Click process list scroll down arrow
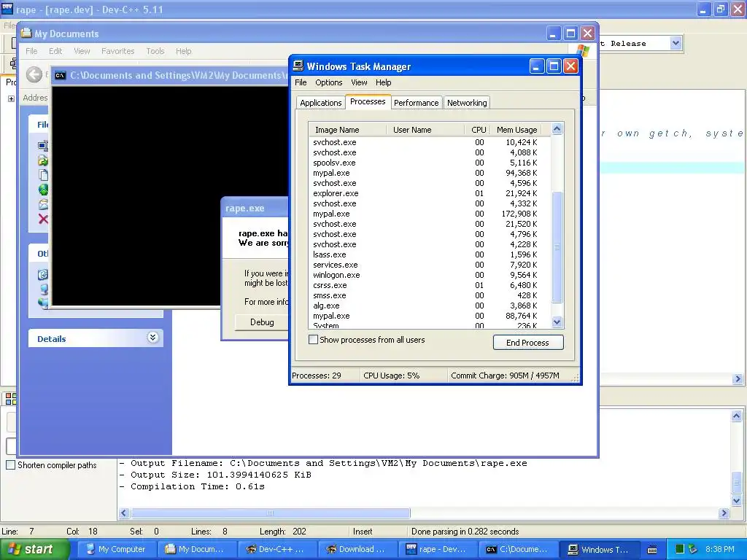This screenshot has width=747, height=560. pos(557,322)
